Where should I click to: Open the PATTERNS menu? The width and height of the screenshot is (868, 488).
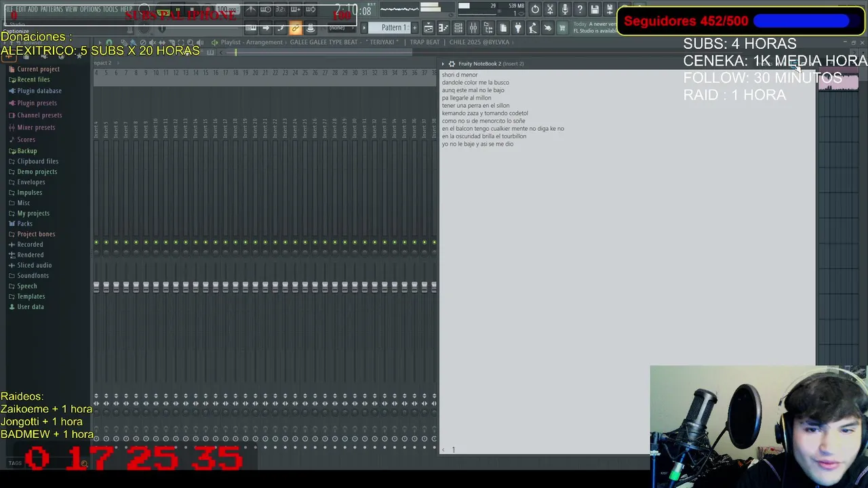[x=52, y=9]
